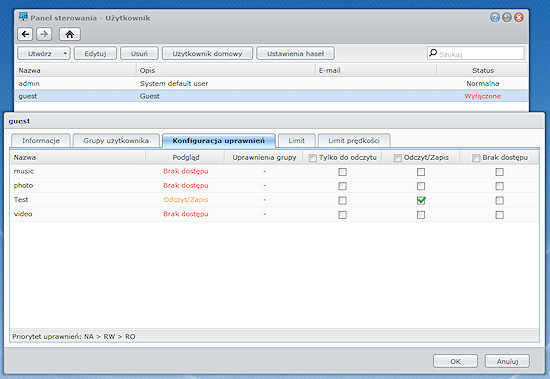Close the Panel sterowania window

(519, 17)
